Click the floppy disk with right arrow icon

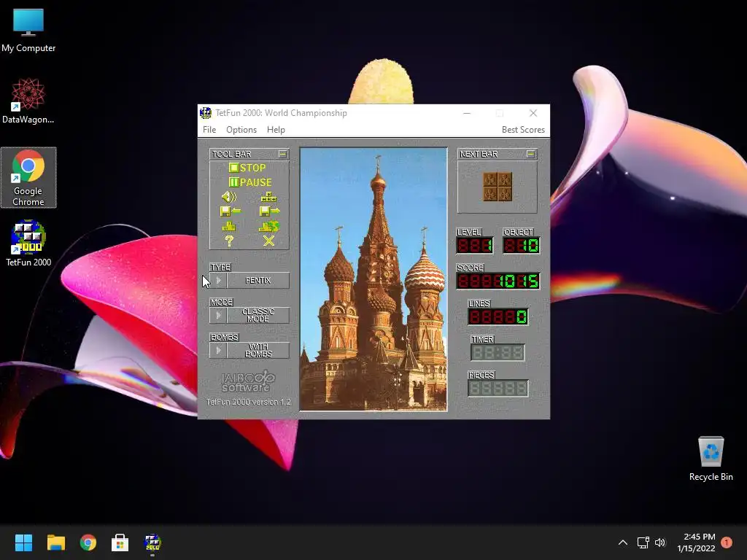click(x=269, y=211)
